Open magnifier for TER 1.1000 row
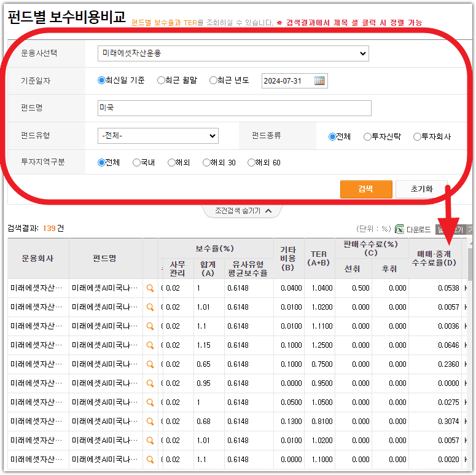This screenshot has width=476, height=475. (150, 460)
